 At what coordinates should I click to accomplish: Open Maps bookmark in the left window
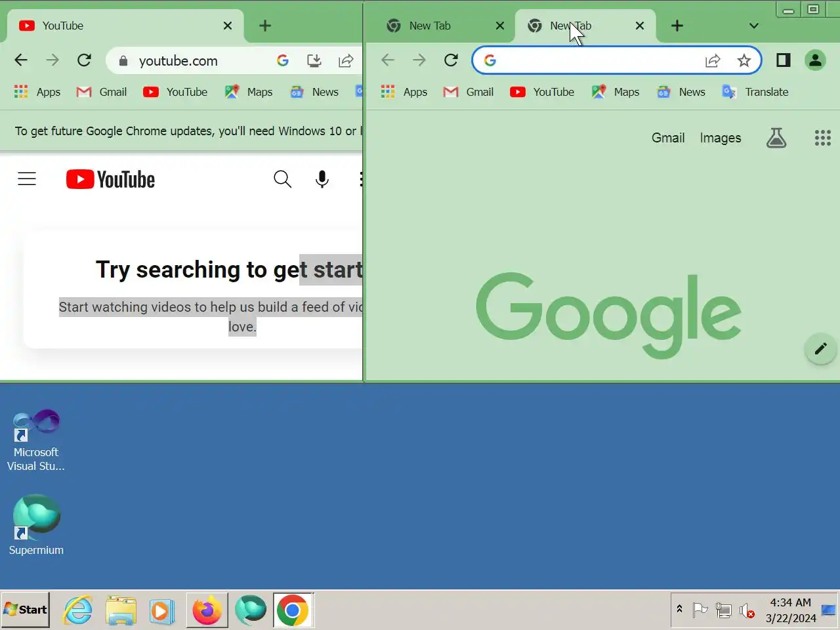tap(249, 92)
